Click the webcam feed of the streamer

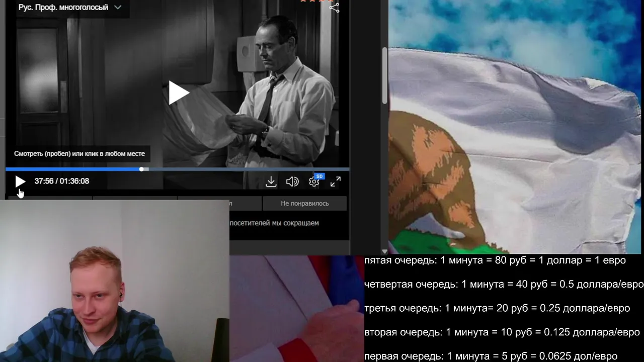tap(115, 281)
